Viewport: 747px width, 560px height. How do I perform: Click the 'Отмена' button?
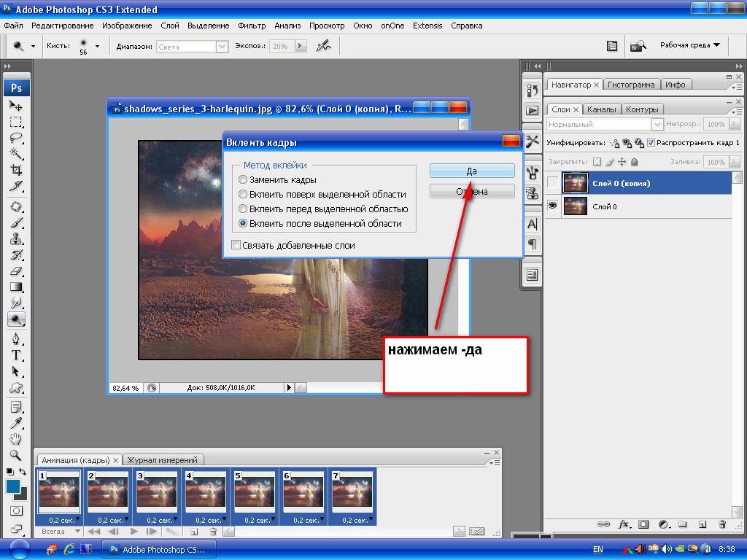[472, 192]
